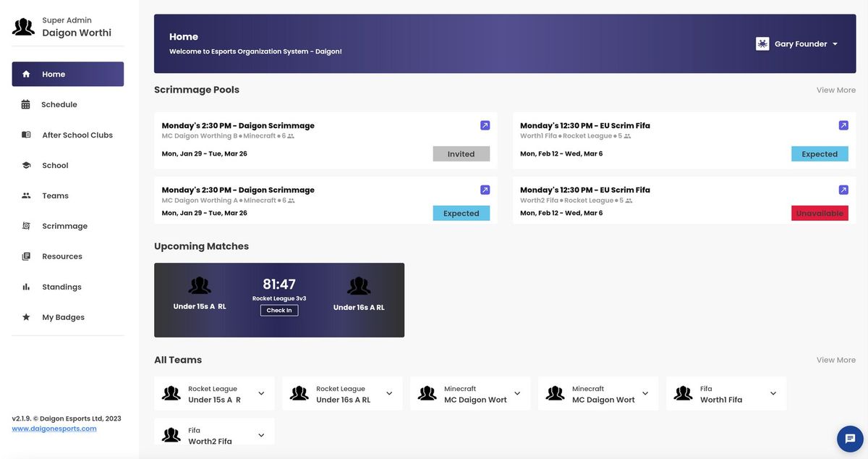Click the My Badges star icon

pyautogui.click(x=26, y=317)
